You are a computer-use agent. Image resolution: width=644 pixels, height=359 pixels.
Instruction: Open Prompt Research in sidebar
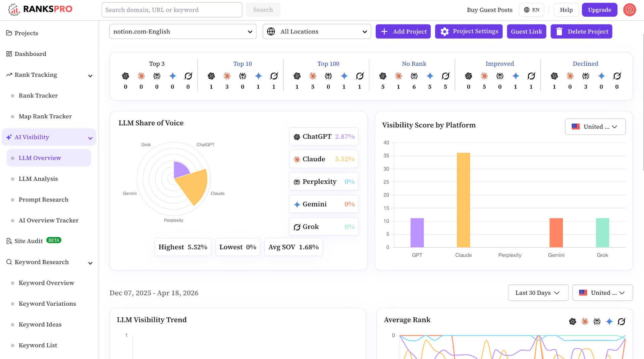point(44,199)
